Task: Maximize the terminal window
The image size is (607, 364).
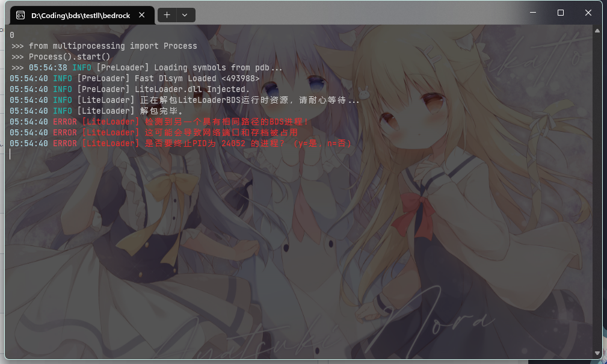Action: pyautogui.click(x=560, y=12)
